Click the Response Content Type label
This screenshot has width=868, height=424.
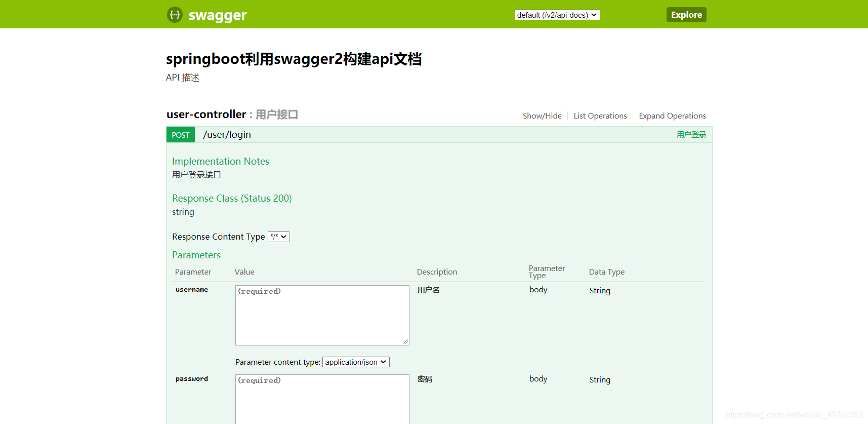(219, 237)
